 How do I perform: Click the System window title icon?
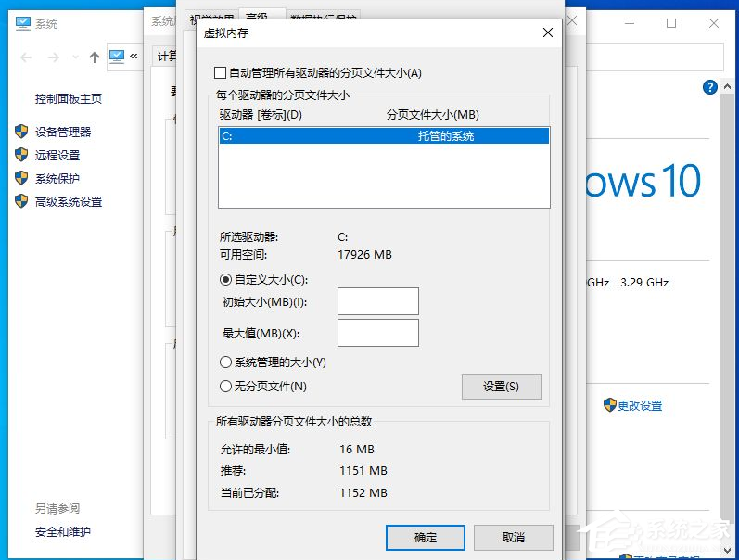(x=23, y=23)
